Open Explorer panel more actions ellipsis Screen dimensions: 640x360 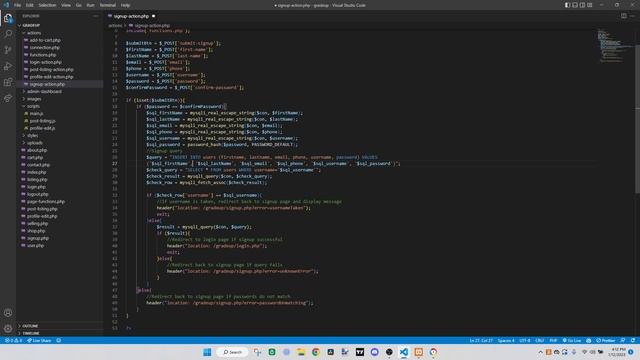point(96,16)
